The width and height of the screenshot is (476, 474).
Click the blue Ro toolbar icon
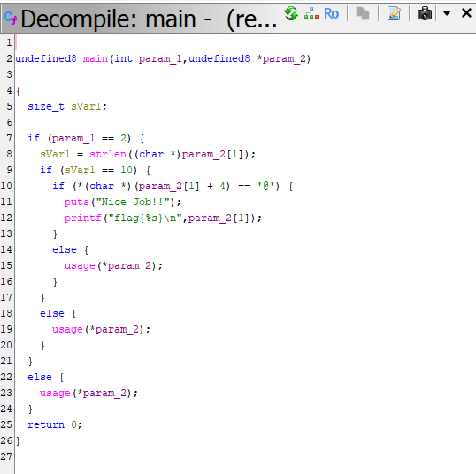click(331, 13)
